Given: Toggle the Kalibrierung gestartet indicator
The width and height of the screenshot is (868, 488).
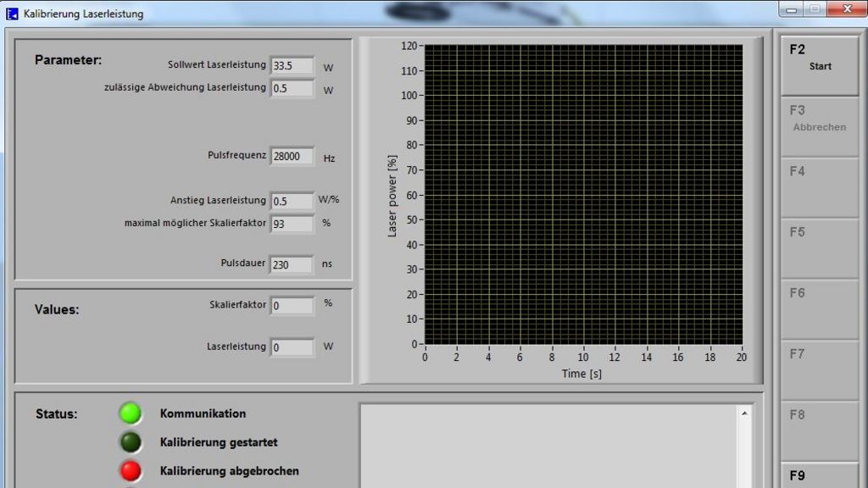Looking at the screenshot, I should coord(130,441).
